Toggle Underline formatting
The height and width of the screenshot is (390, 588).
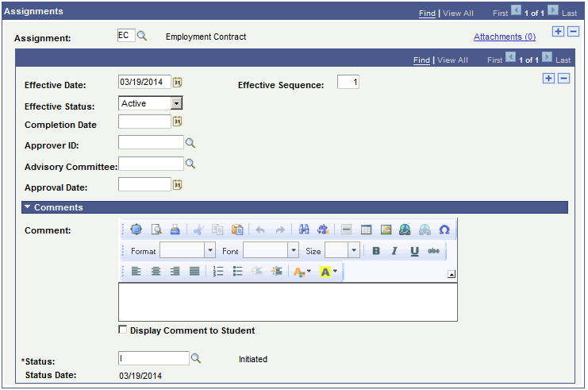(414, 251)
